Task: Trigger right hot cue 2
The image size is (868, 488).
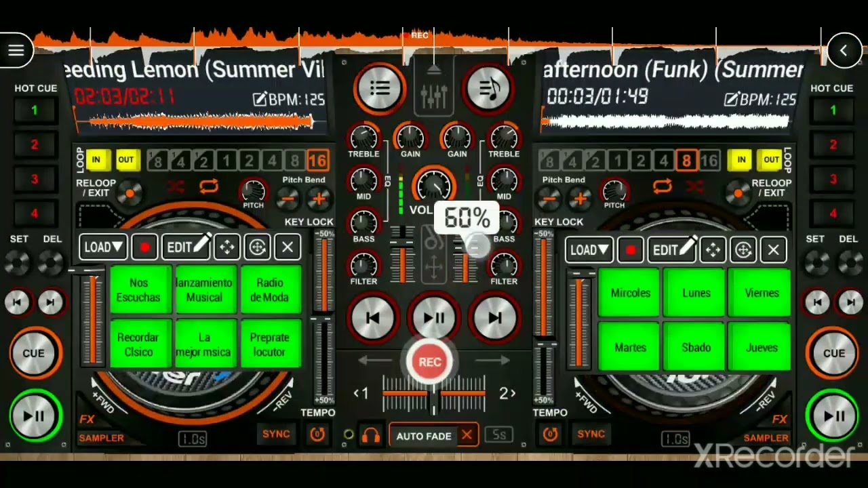Action: point(833,144)
